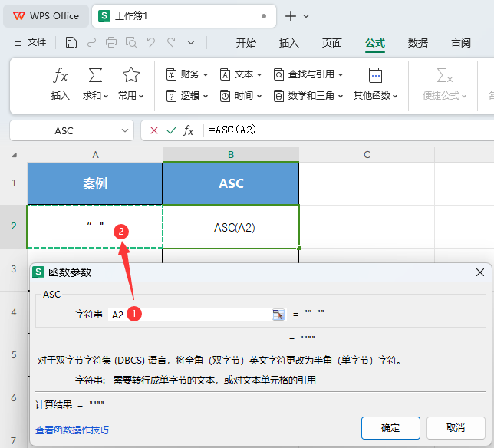Open the 逻辑 functions dropdown
Image resolution: width=494 pixels, height=448 pixels.
click(187, 96)
